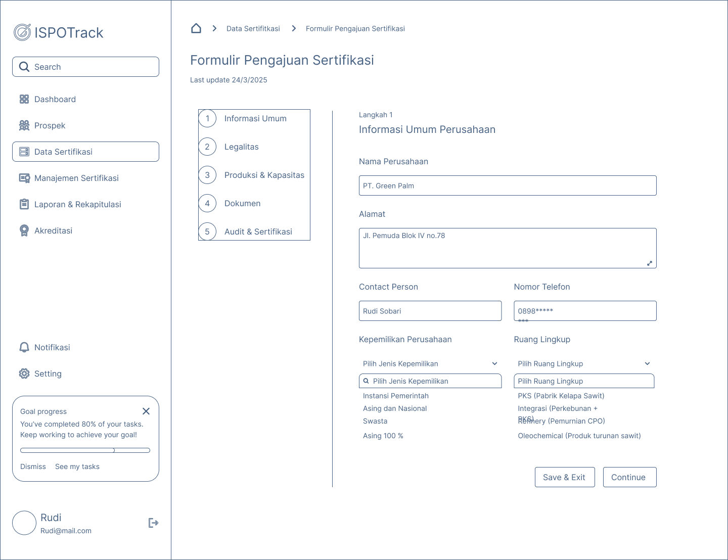Choose the Asing 100 % option
The width and height of the screenshot is (728, 560).
pyautogui.click(x=383, y=436)
